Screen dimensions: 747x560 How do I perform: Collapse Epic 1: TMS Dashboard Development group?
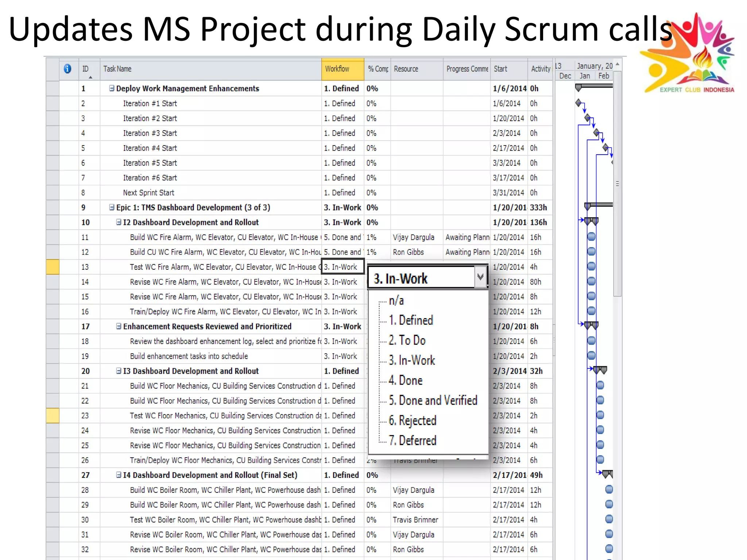click(112, 207)
